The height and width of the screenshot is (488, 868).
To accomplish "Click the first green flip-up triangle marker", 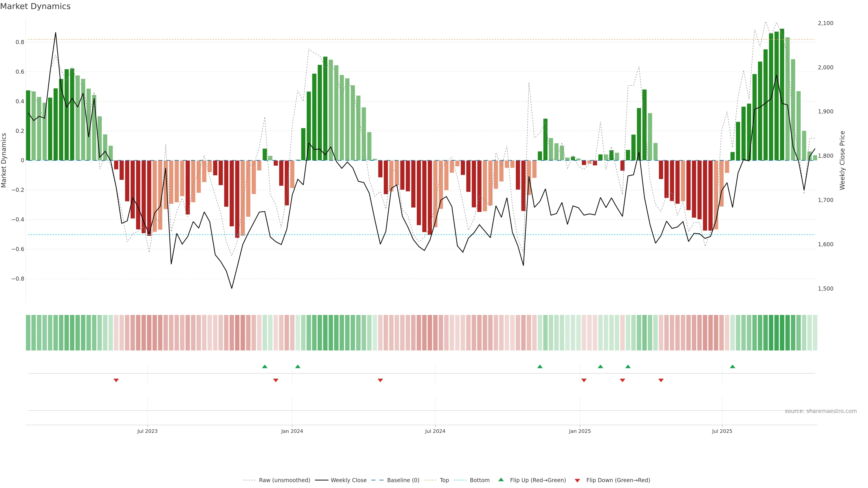I will 264,366.
